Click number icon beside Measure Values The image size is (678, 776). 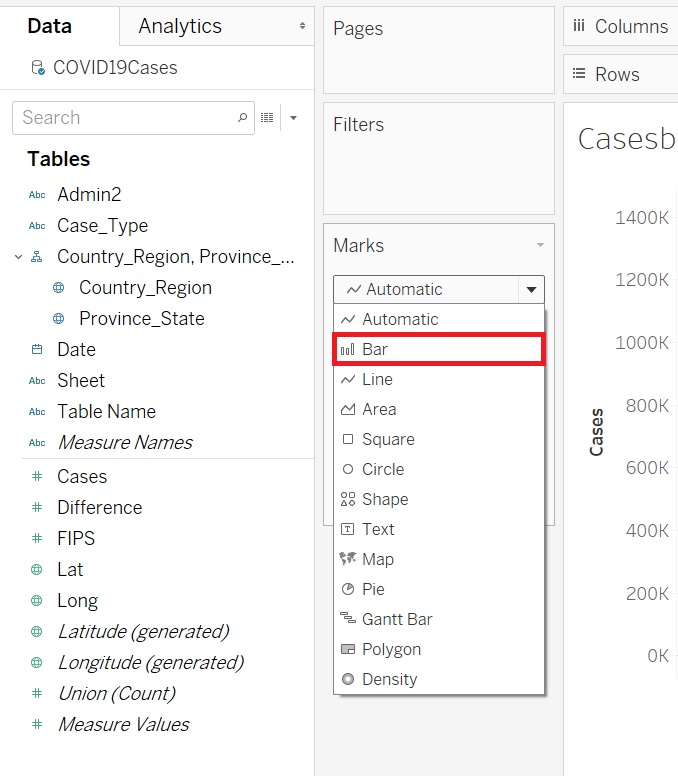(x=37, y=725)
